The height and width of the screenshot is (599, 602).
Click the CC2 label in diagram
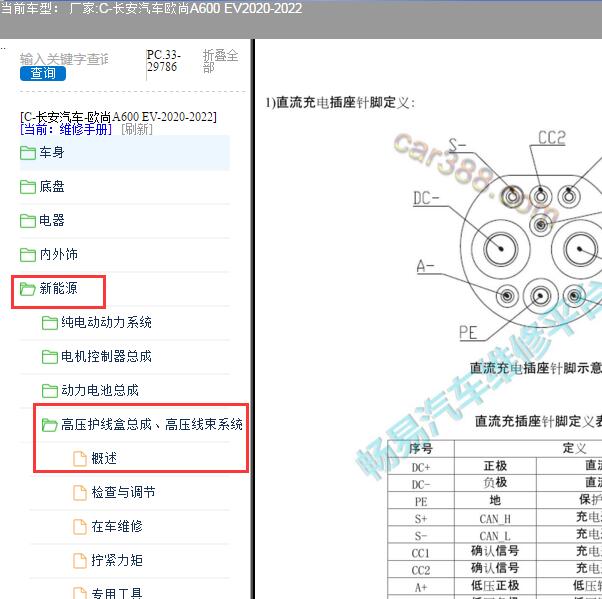[x=552, y=137]
